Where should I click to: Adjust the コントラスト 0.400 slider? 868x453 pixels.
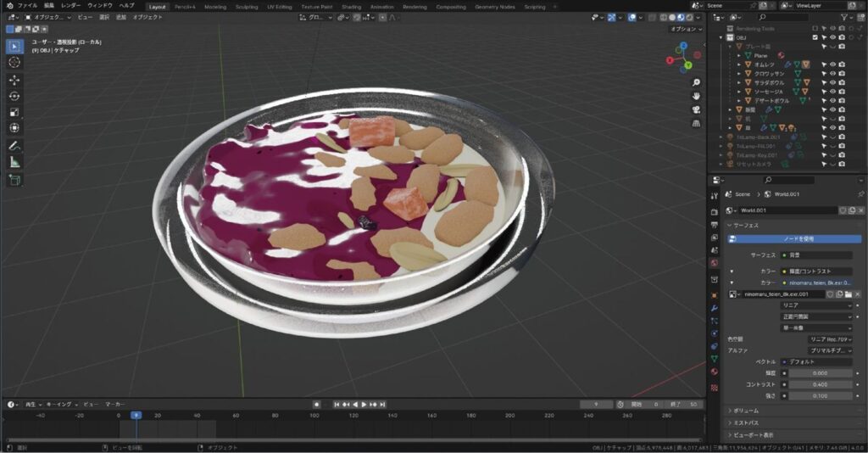(x=821, y=384)
